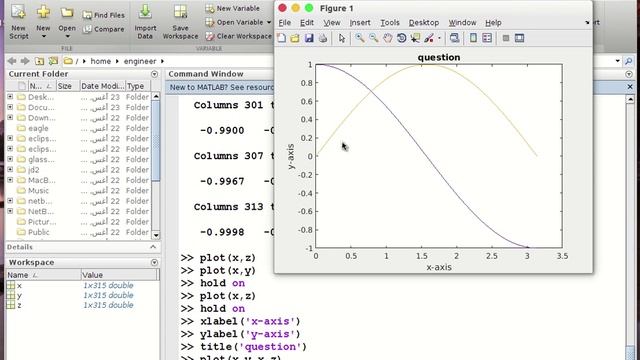
Task: Print the figure with the printer icon
Action: [323, 38]
